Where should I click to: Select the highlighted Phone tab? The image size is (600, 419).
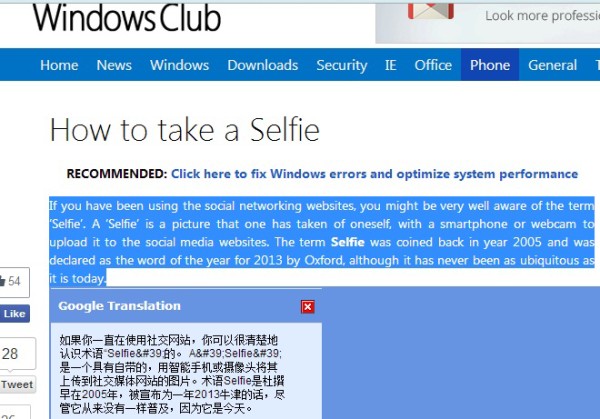pyautogui.click(x=490, y=65)
